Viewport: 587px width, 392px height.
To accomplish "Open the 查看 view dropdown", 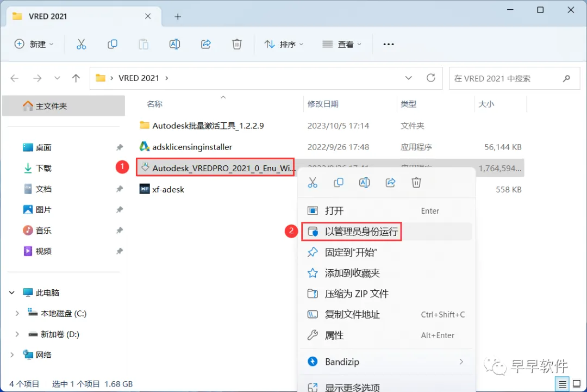I will coord(342,44).
